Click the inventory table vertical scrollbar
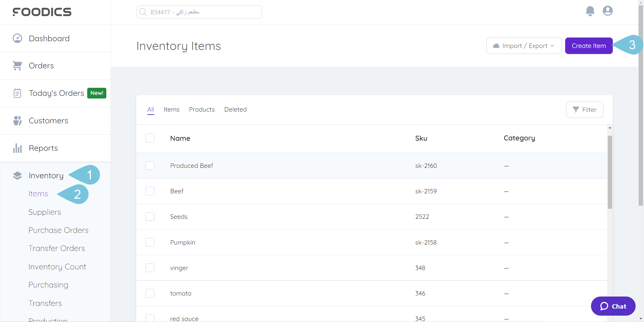Viewport: 644px width, 322px height. coord(610,172)
